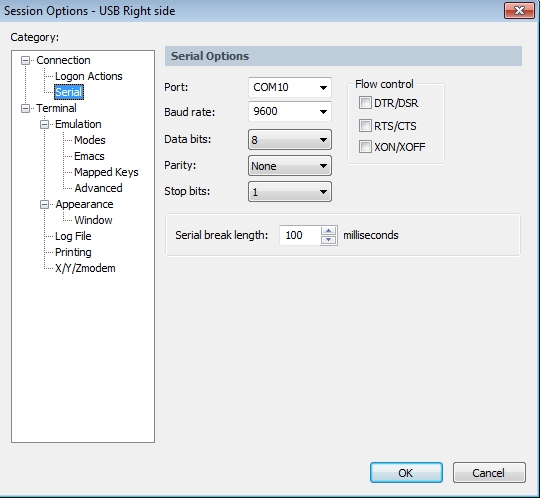Open the Parity dropdown
This screenshot has width=540, height=498.
click(290, 166)
